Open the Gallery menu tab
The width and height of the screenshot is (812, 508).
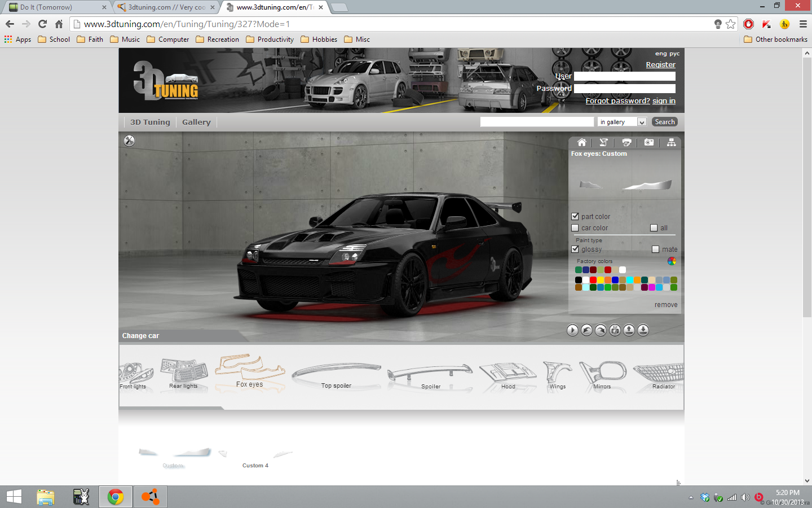[x=196, y=122]
